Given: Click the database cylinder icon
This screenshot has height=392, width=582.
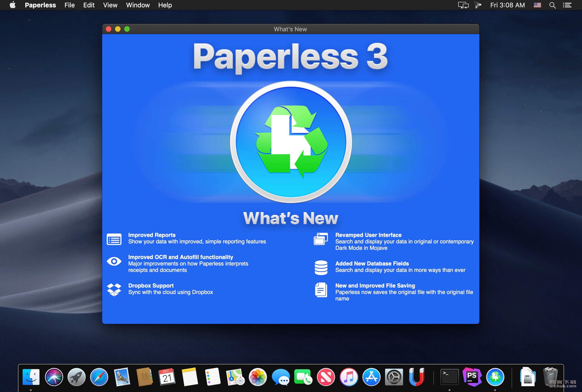Looking at the screenshot, I should tap(321, 268).
